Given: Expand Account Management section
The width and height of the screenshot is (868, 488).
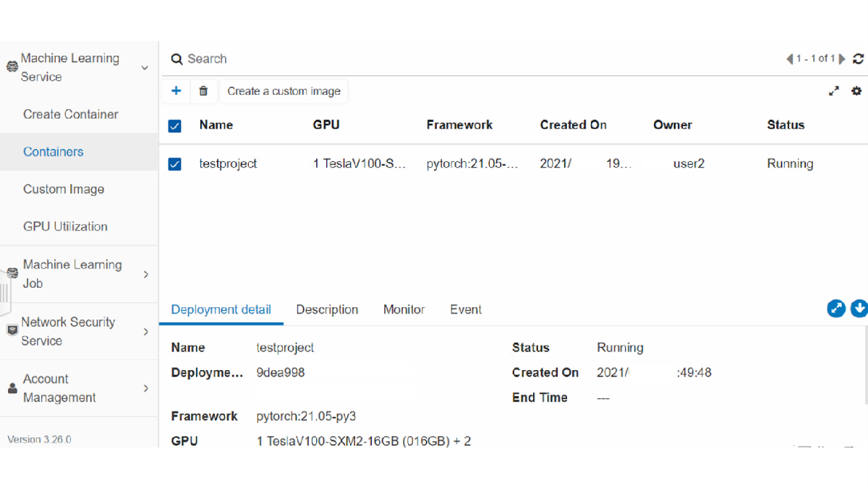Looking at the screenshot, I should [145, 388].
